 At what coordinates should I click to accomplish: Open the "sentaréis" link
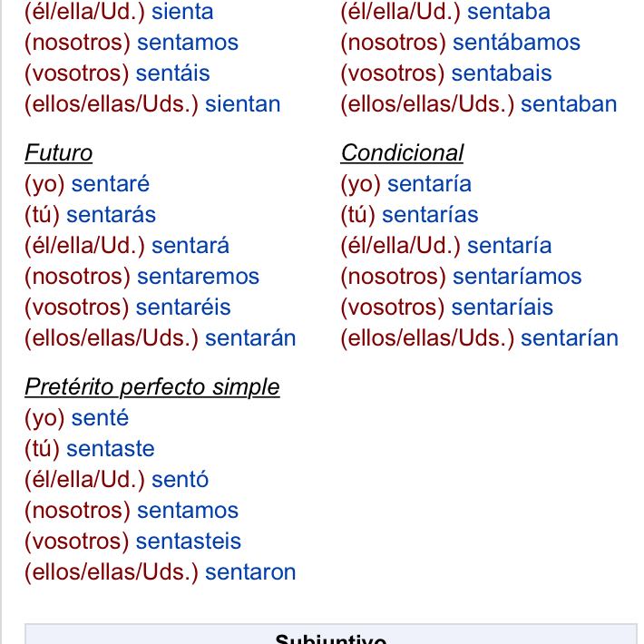(183, 307)
